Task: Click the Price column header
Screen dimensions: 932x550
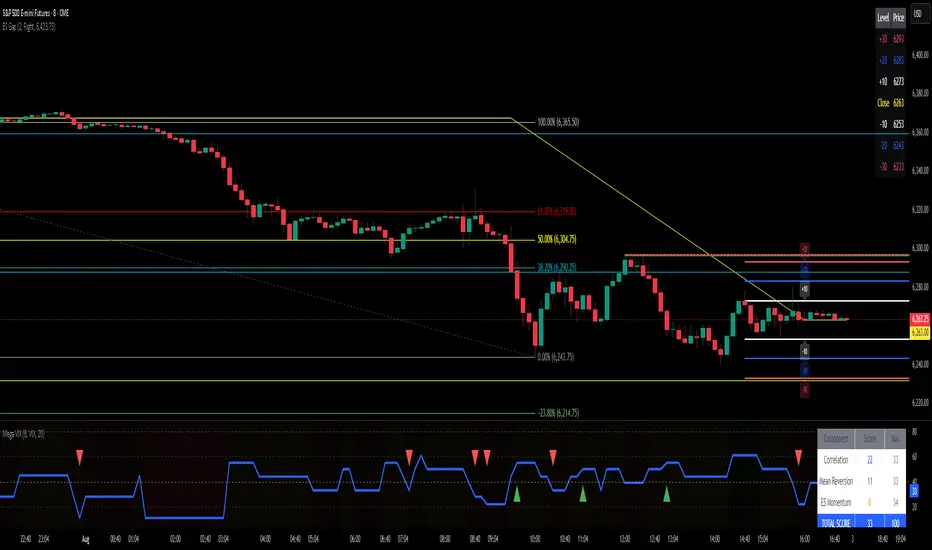Action: tap(898, 18)
